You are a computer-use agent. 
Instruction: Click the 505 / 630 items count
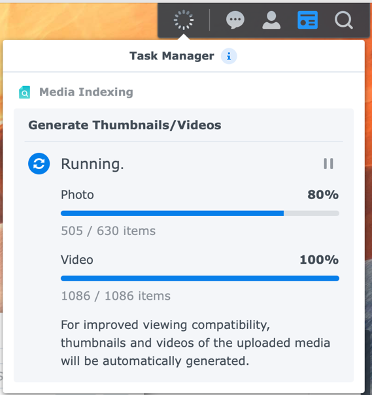(108, 231)
